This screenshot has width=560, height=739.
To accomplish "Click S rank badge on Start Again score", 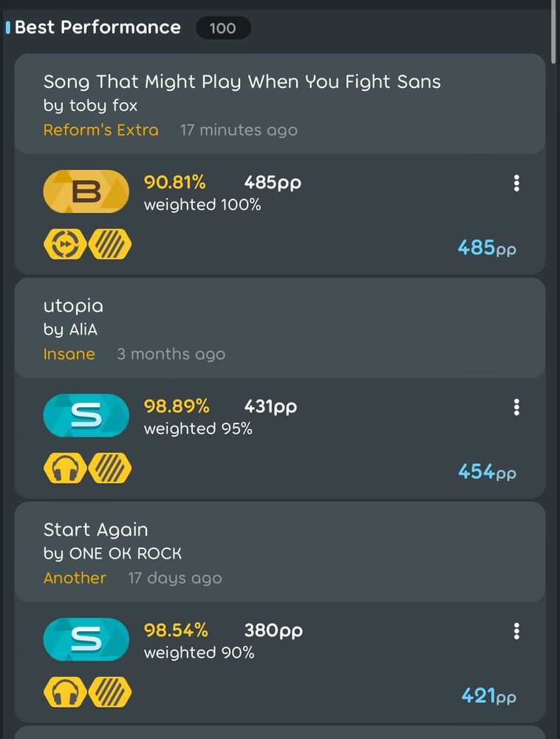I will coord(86,639).
